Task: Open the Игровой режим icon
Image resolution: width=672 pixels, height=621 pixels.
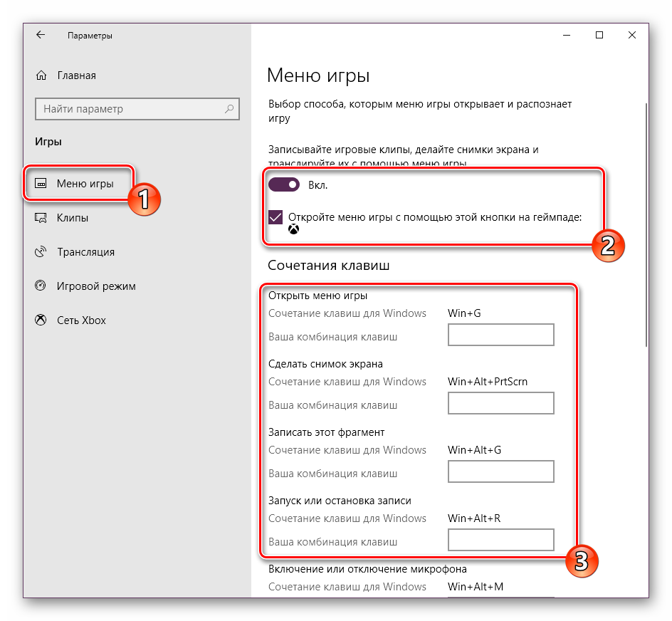Action: click(41, 286)
